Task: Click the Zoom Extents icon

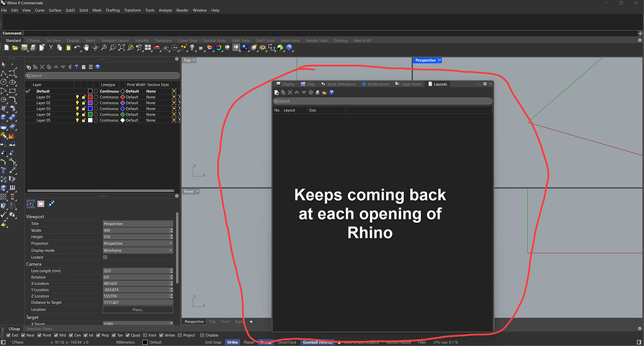Action: tap(121, 48)
